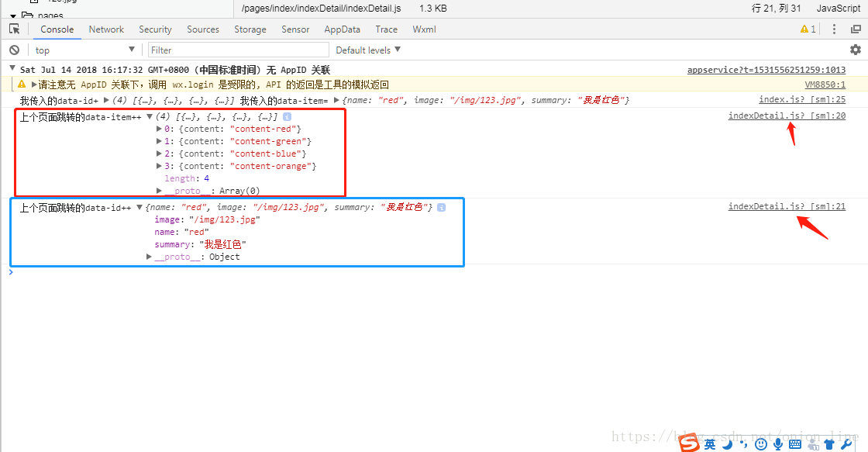The width and height of the screenshot is (868, 452).
Task: Open devtools more options three-dot menu
Action: [x=834, y=29]
